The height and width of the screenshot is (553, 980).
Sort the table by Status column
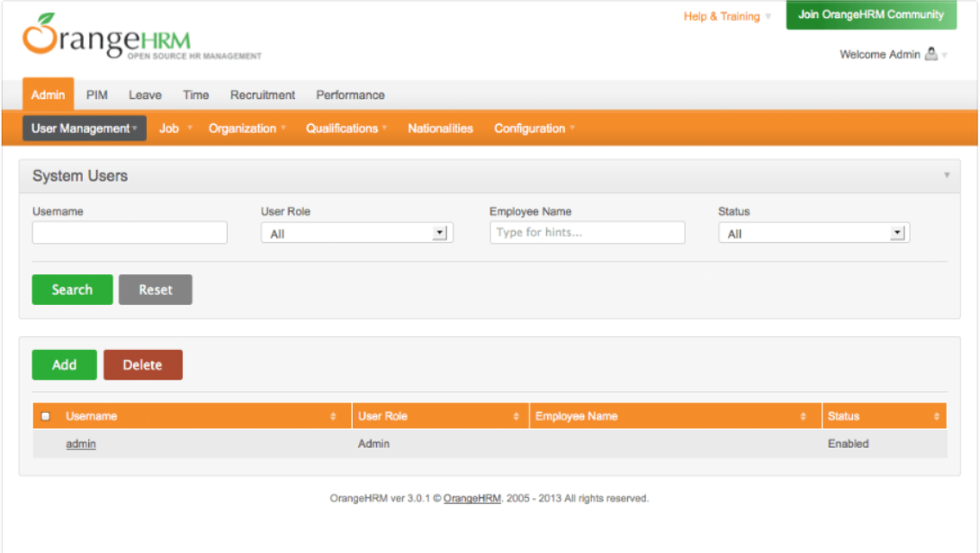click(933, 415)
